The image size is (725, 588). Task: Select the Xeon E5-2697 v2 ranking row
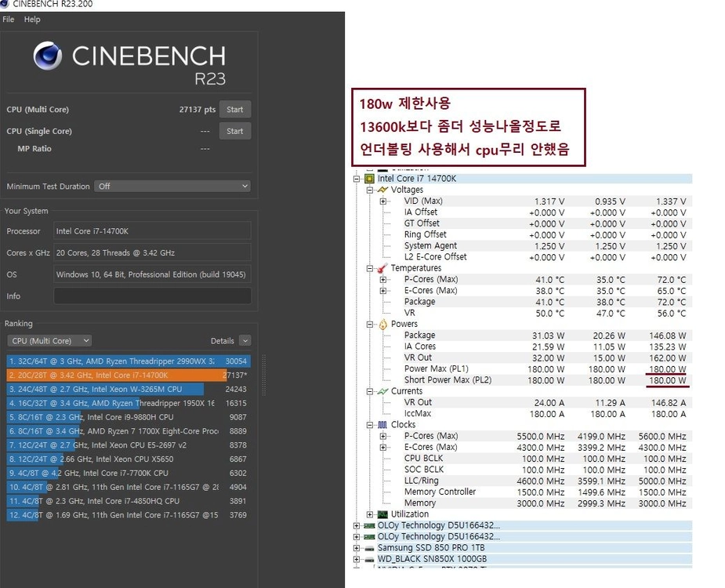pyautogui.click(x=129, y=445)
